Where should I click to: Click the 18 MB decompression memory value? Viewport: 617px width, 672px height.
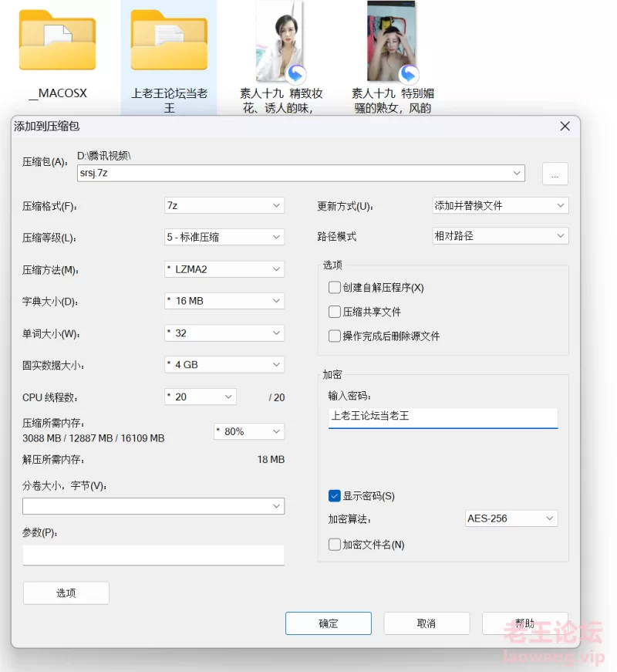(x=271, y=459)
